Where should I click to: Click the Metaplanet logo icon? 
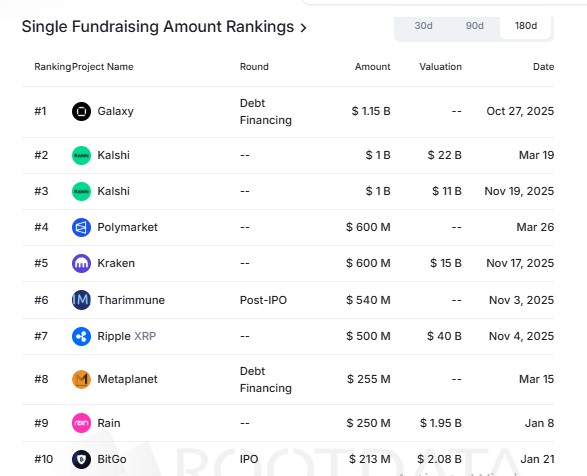coord(81,379)
